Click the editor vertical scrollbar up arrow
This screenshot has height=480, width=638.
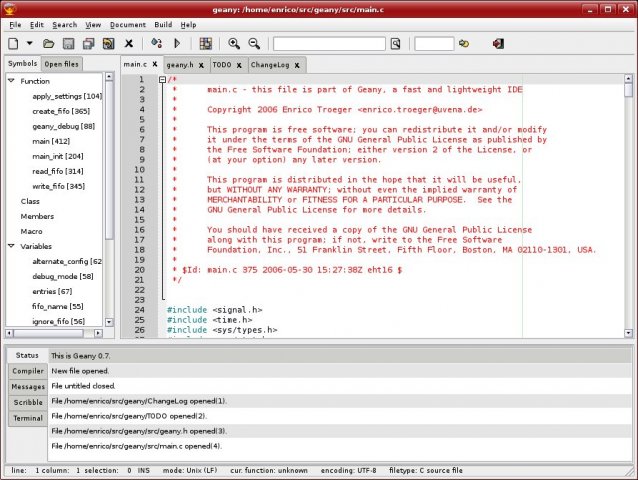628,78
